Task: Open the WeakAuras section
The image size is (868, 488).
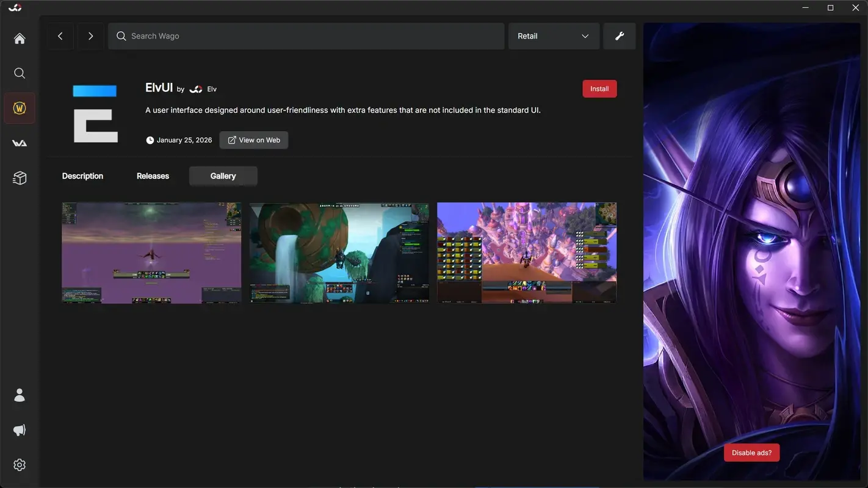Action: (19, 142)
